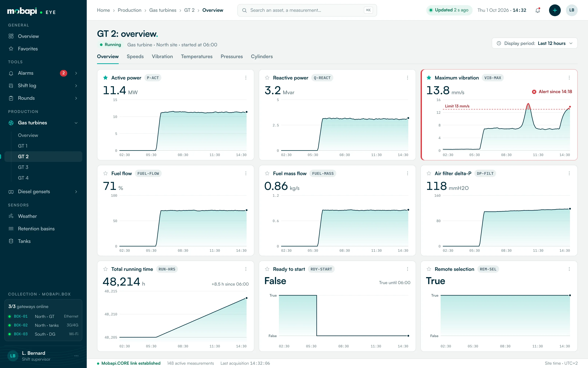The height and width of the screenshot is (368, 588).
Task: Open options menu on Active power card
Action: click(246, 78)
